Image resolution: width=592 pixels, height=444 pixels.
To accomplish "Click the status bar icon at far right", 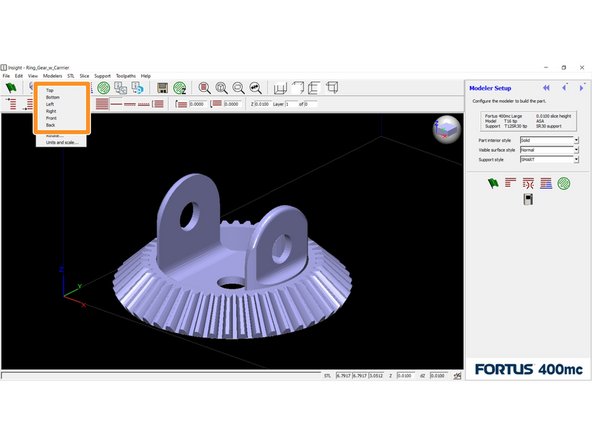I will (457, 376).
